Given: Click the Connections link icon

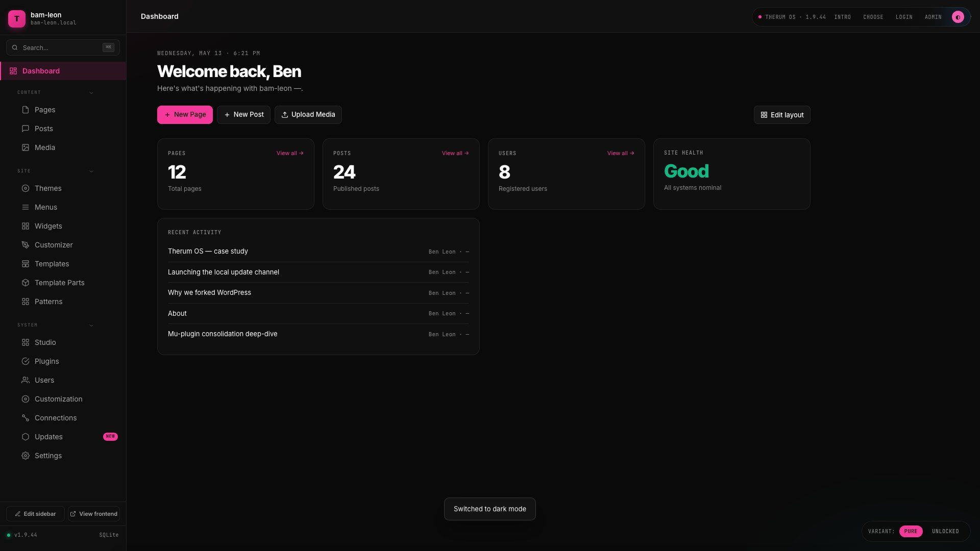Looking at the screenshot, I should [26, 418].
